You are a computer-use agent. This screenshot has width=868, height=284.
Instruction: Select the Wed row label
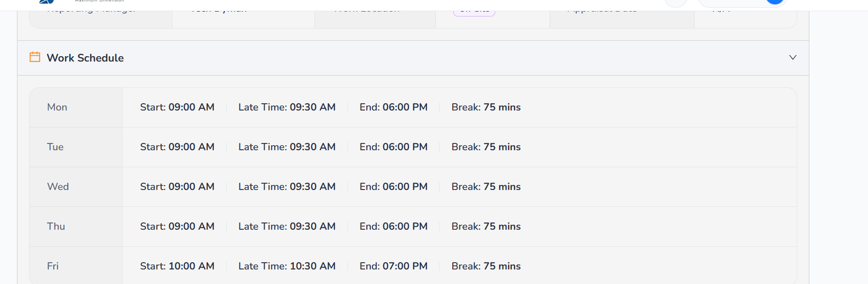[58, 187]
